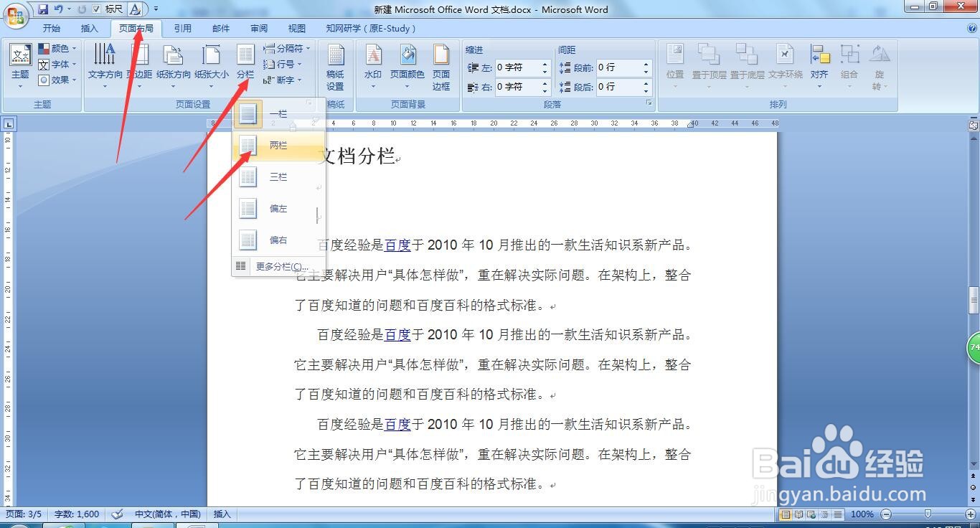Click the spelling check icon in the status bar
The image size is (980, 528).
coord(117,514)
